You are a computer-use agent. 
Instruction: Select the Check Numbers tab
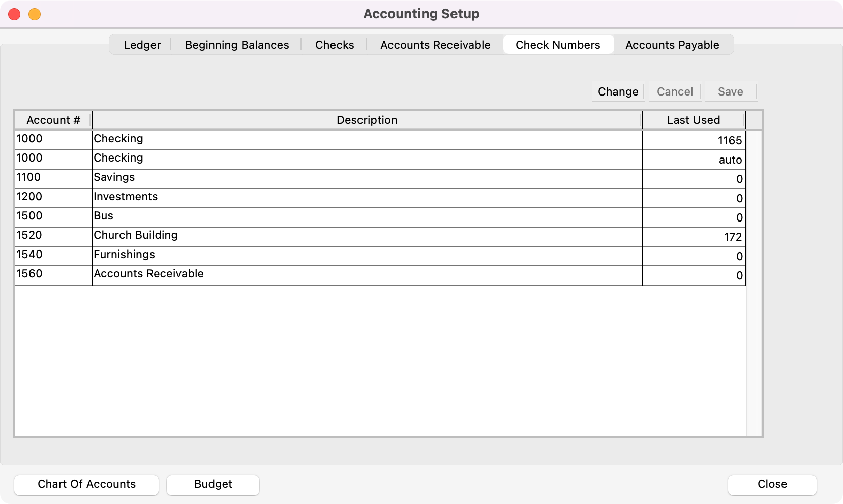(x=558, y=45)
